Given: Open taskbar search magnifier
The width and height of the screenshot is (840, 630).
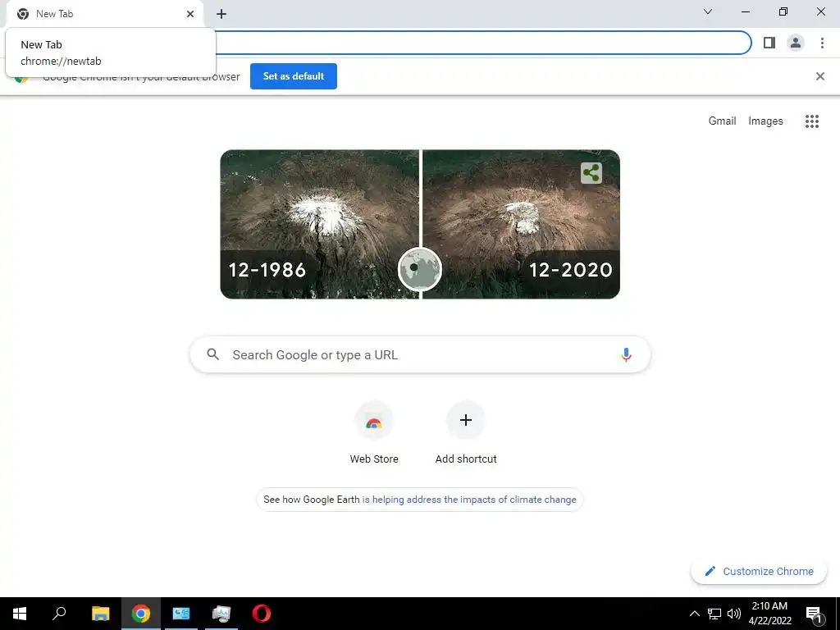Looking at the screenshot, I should pyautogui.click(x=59, y=614).
